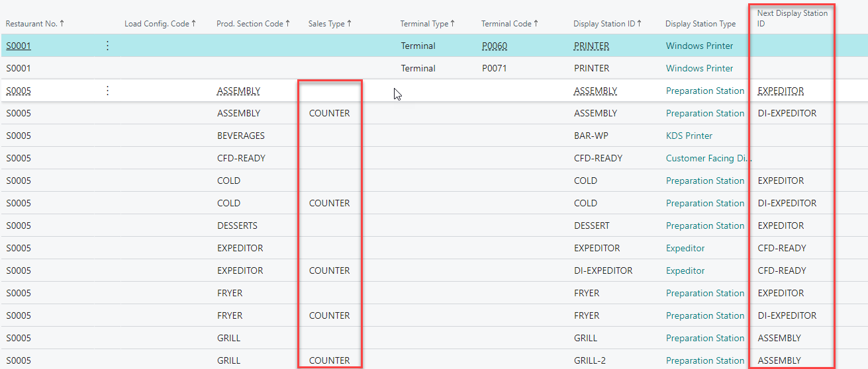
Task: Click the P0060 terminal code cell
Action: click(495, 46)
